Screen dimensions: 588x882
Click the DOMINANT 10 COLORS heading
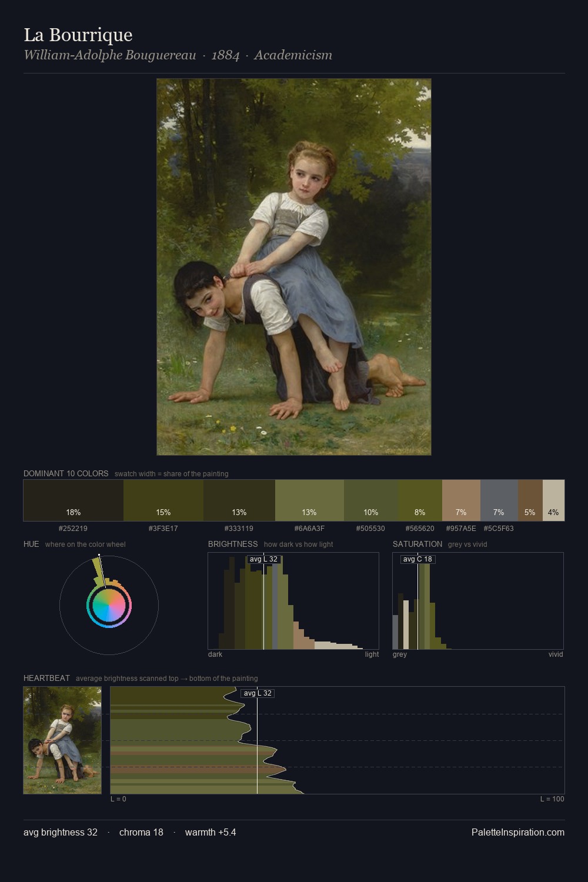pyautogui.click(x=66, y=473)
